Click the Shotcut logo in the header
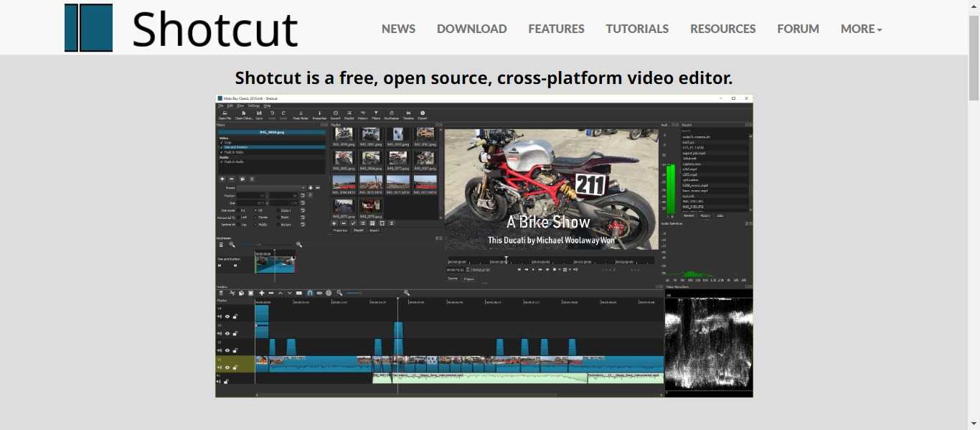The height and width of the screenshot is (430, 980). [182, 28]
